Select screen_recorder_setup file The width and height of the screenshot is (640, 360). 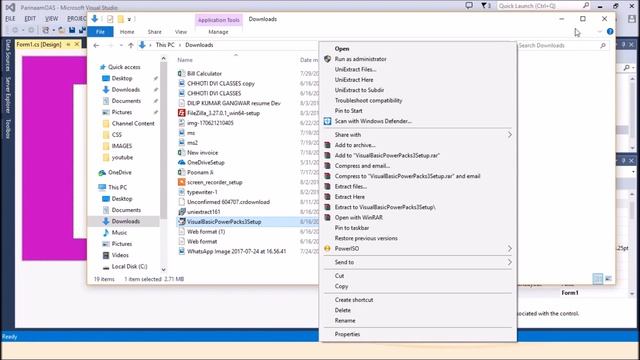coord(215,182)
